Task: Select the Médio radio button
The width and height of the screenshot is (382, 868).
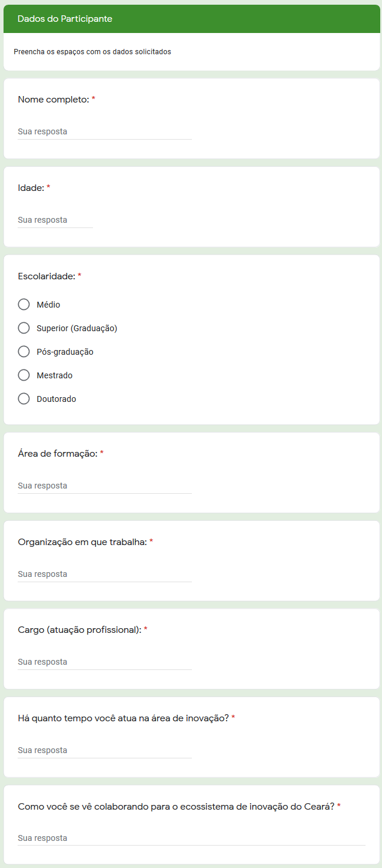Action: 24,305
